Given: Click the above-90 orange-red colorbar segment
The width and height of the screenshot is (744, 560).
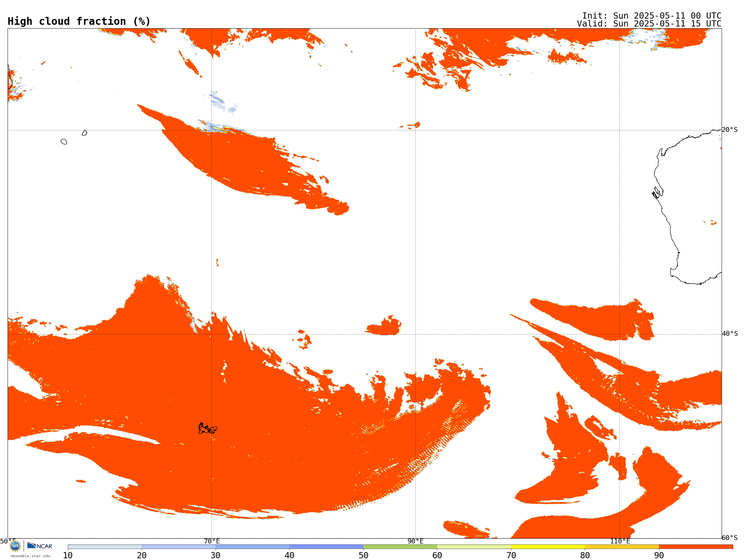Looking at the screenshot, I should point(696,547).
